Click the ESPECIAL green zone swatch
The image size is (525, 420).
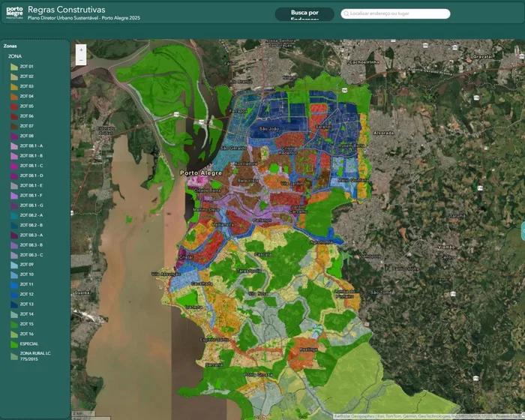14,344
